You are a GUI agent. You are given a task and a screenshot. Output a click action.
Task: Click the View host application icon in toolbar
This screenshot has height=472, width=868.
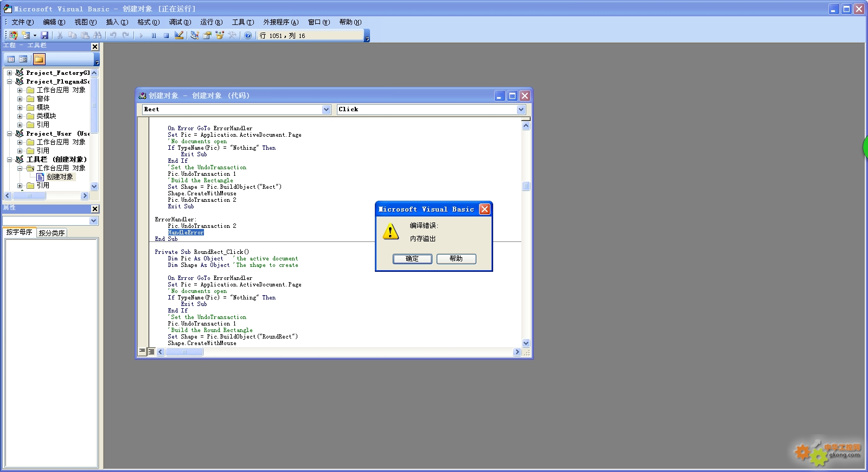tap(14, 35)
